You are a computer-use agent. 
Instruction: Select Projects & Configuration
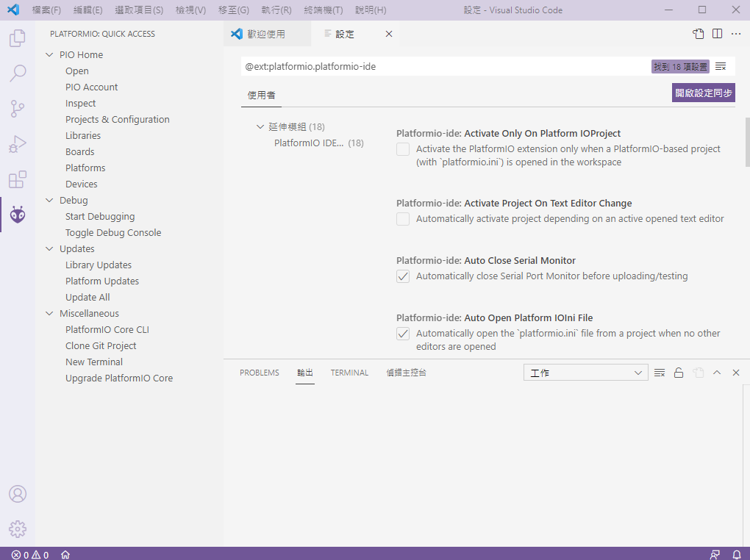pos(117,120)
